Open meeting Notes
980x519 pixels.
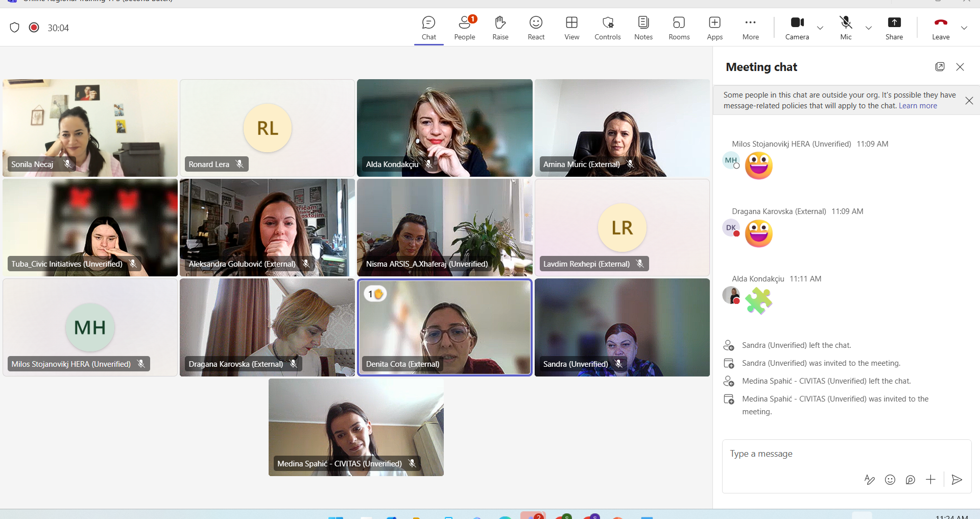click(643, 28)
